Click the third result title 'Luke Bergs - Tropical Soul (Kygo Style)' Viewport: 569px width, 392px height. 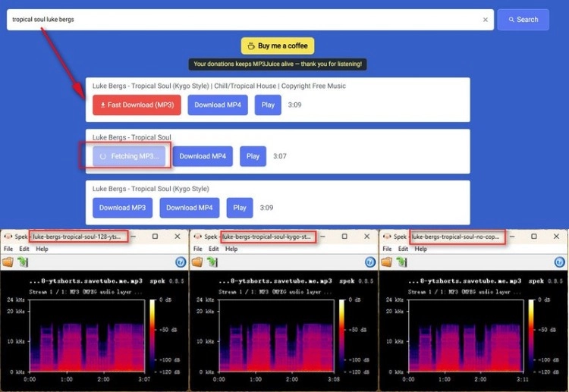pos(151,189)
